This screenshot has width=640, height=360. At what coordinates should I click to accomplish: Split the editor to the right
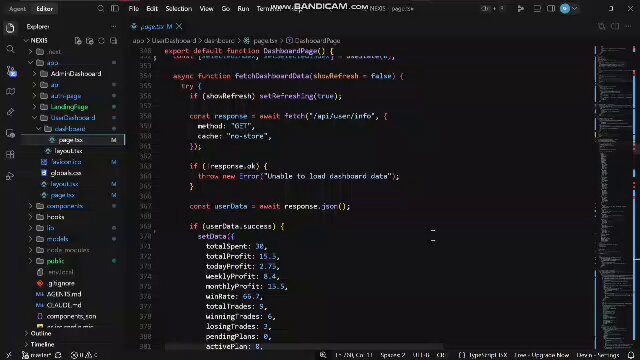click(x=615, y=27)
